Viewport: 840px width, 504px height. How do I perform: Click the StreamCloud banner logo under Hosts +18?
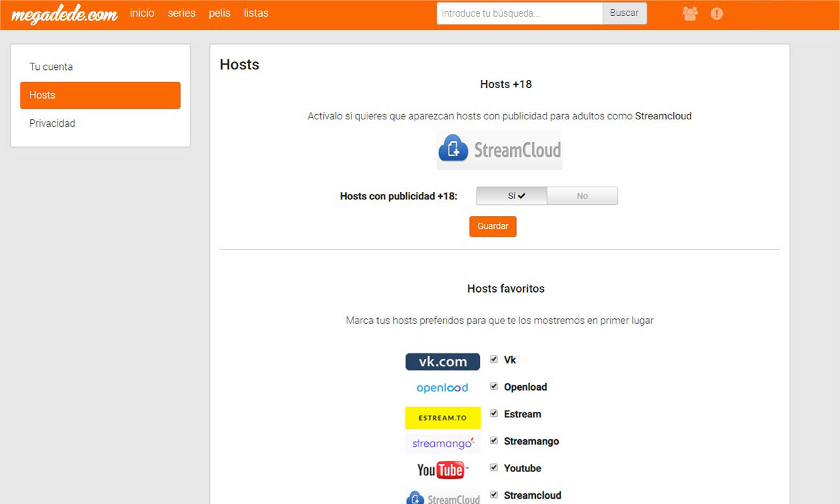[499, 150]
